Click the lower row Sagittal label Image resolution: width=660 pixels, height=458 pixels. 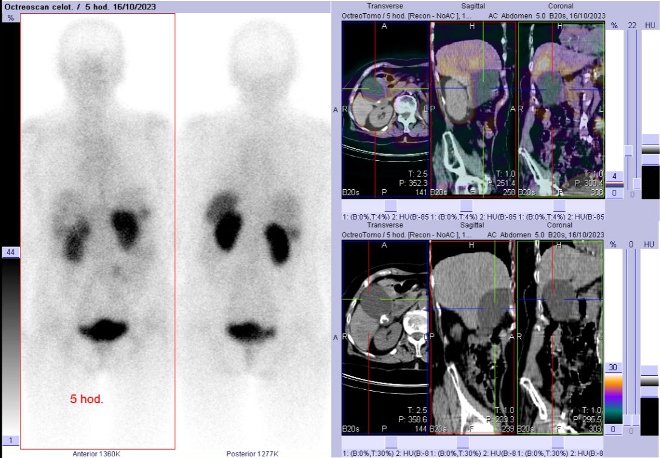473,225
